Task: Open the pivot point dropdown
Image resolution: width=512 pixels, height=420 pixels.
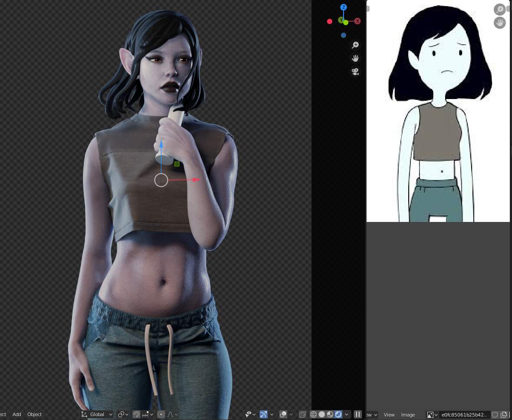Action: point(123,414)
